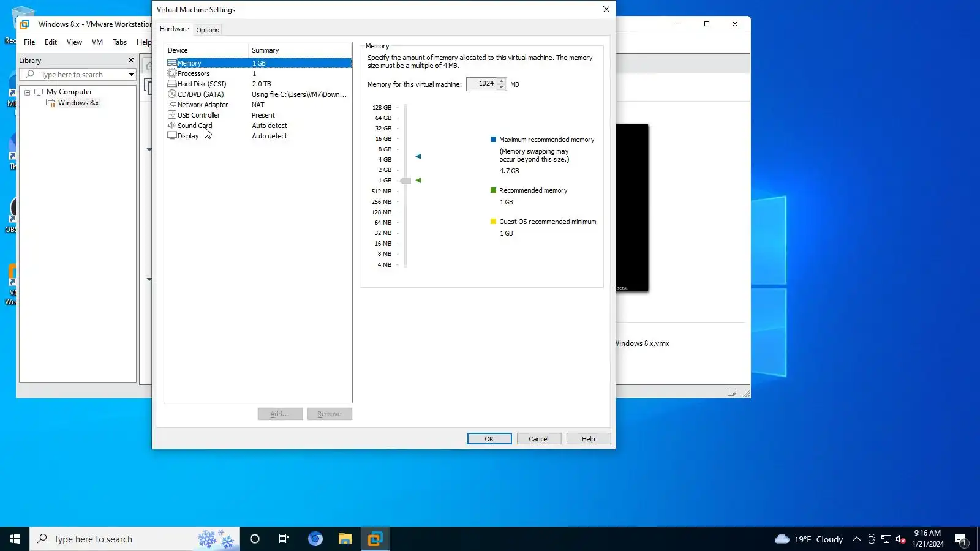Click the Remove button
This screenshot has height=551, width=980.
pos(330,414)
